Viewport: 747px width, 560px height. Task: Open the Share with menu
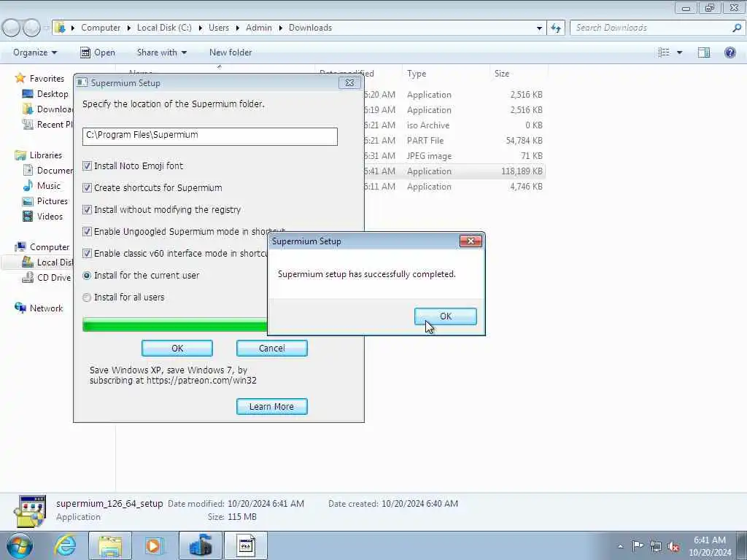[161, 52]
